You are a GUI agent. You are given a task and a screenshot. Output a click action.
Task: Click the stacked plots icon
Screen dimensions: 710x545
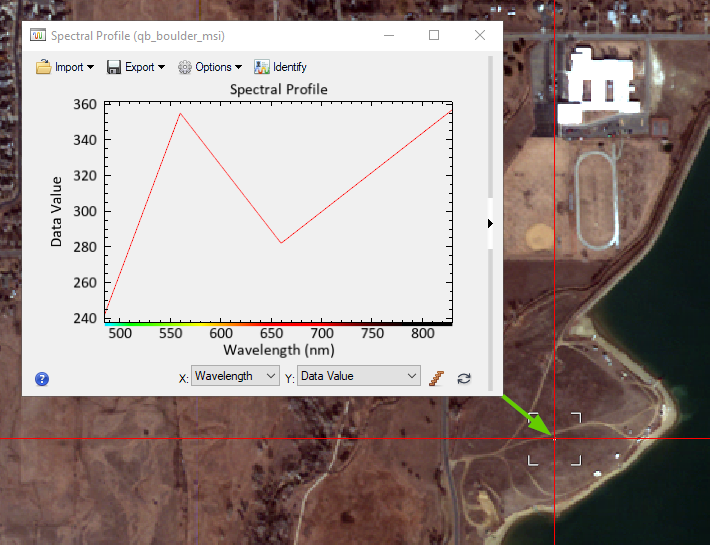[x=435, y=377]
